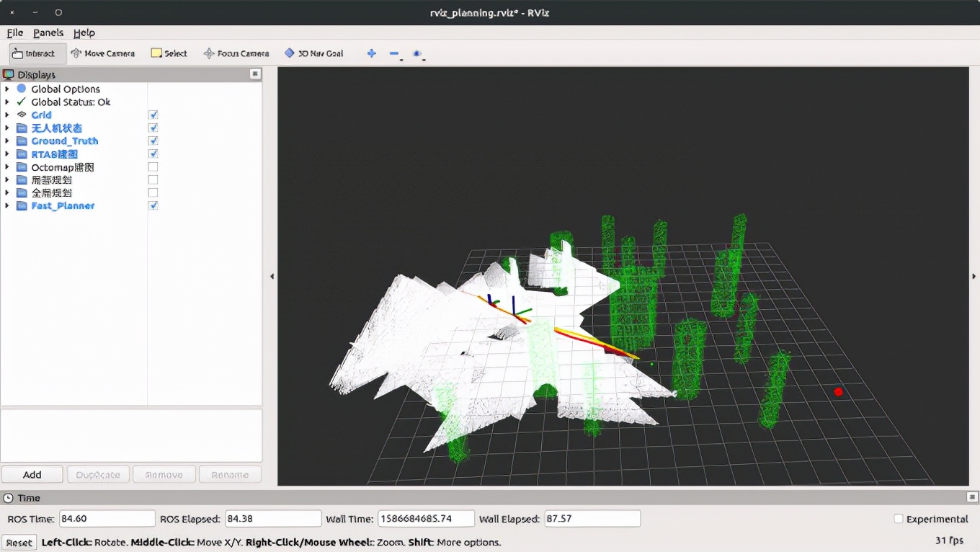
Task: Choose the Select tool
Action: (x=169, y=53)
